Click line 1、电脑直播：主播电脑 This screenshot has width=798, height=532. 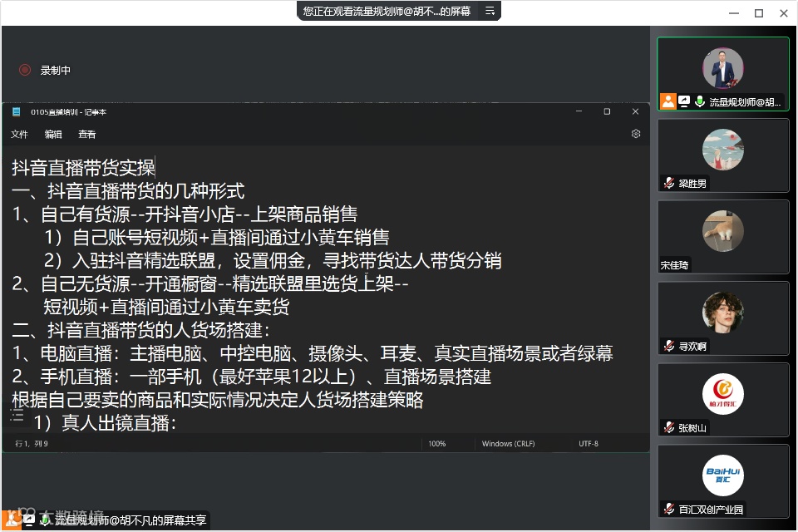313,353
